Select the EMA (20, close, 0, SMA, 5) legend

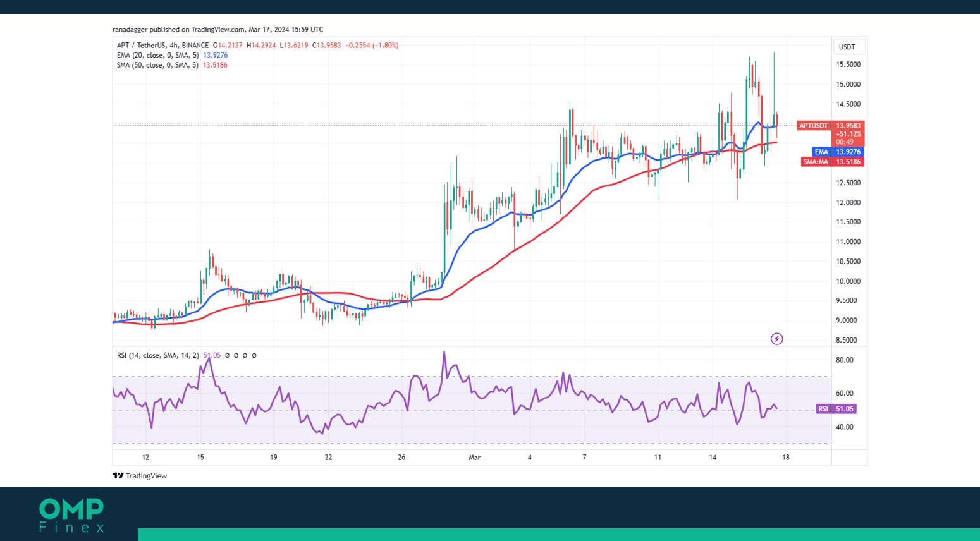tap(157, 56)
